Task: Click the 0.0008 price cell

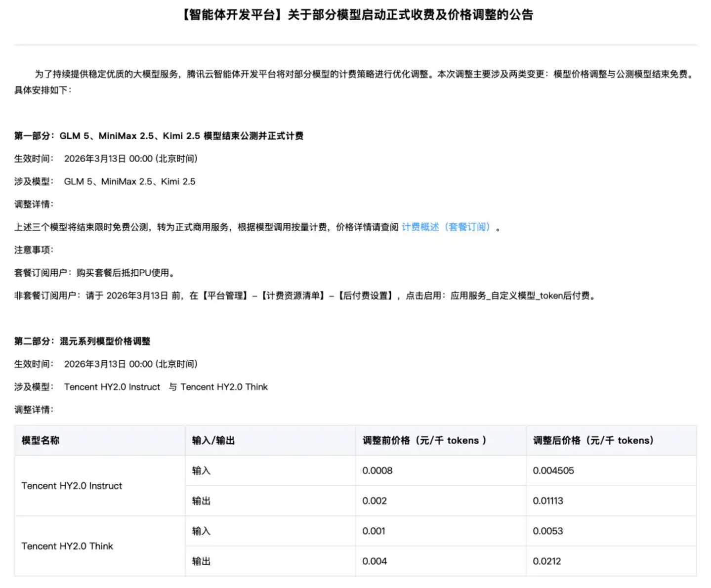Action: click(441, 470)
